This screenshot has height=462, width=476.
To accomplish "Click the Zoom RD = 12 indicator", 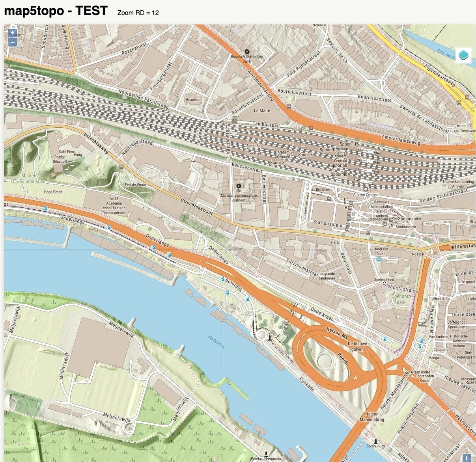I will (138, 13).
